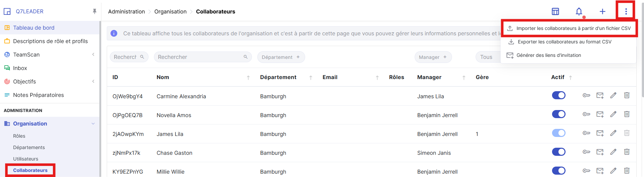This screenshot has height=177, width=644.
Task: Click the plus icon to add collaborator
Action: coord(602,12)
